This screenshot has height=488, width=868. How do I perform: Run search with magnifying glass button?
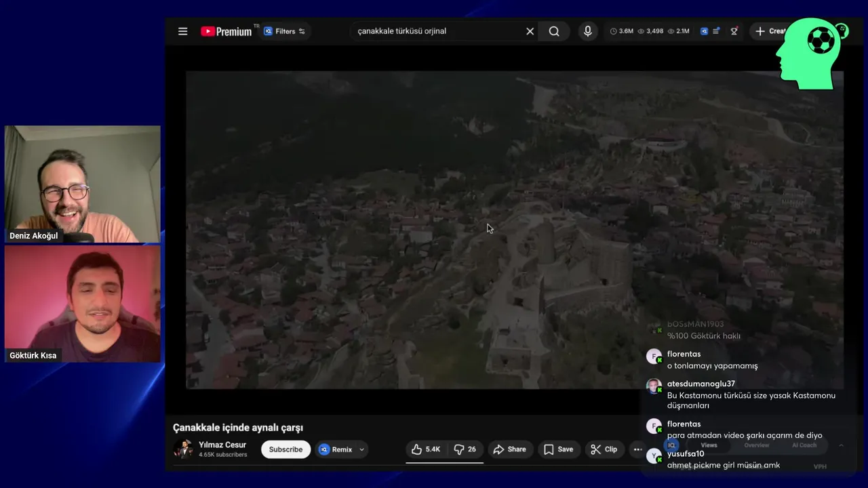[x=554, y=31]
